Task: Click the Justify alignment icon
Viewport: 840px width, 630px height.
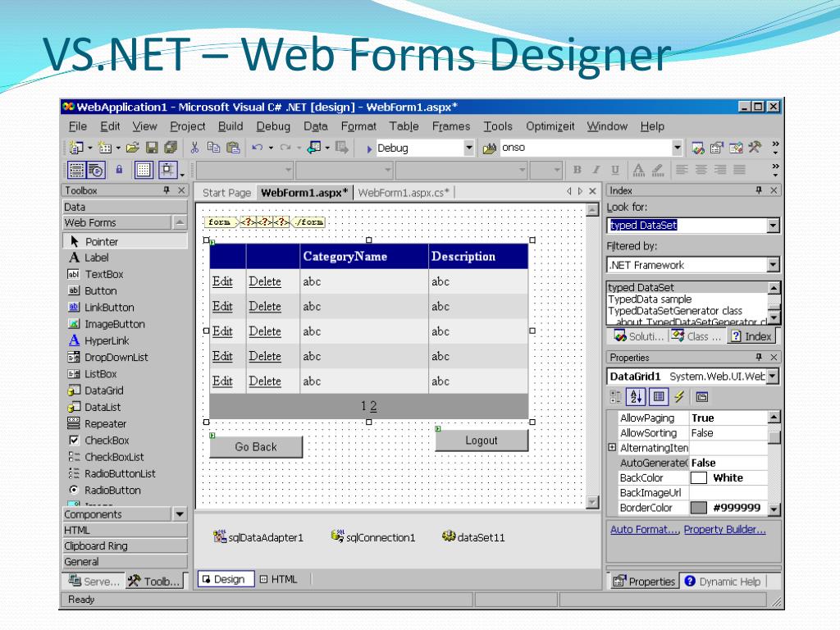Action: point(739,170)
